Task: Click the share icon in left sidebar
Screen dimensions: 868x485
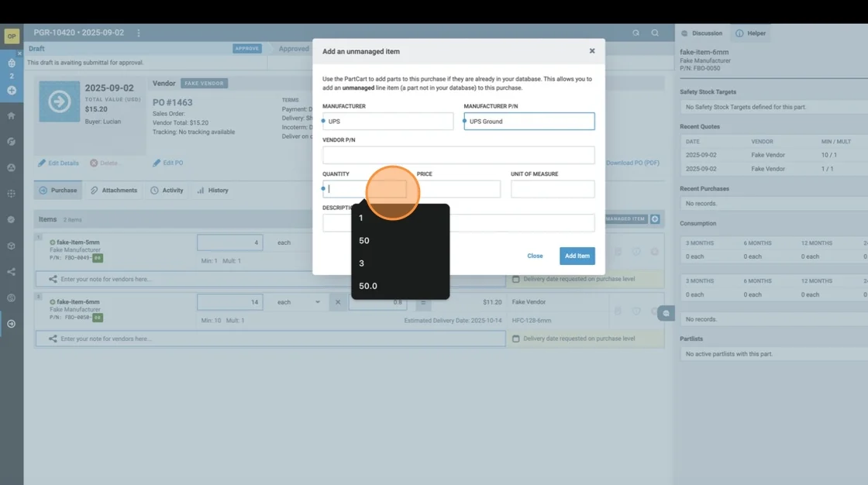Action: point(11,271)
